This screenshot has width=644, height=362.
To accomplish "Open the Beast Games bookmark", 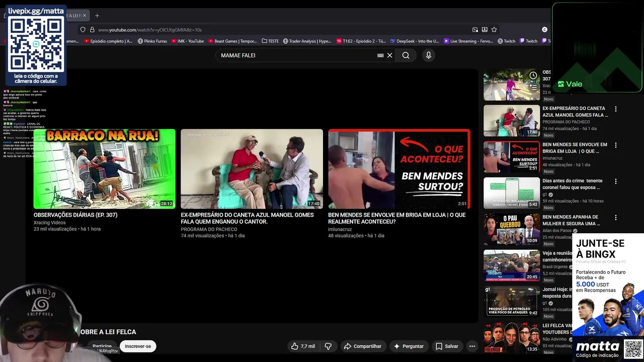I will [232, 41].
